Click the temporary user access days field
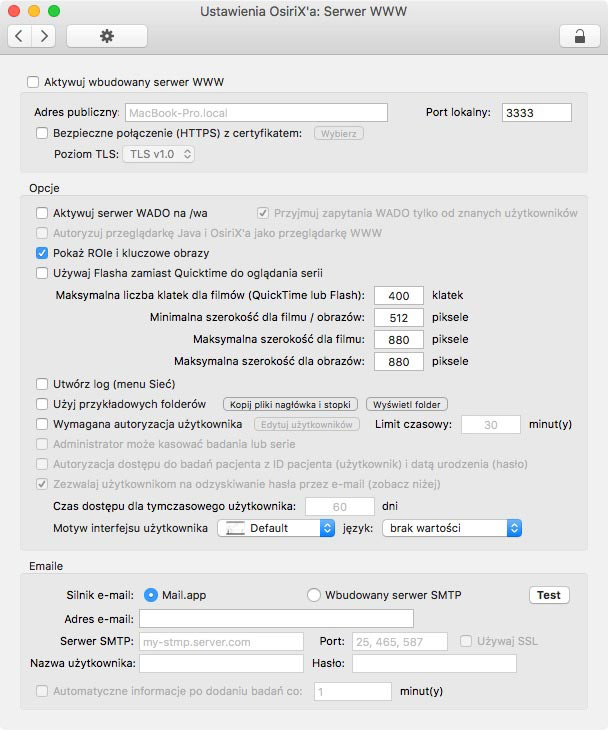 click(340, 507)
